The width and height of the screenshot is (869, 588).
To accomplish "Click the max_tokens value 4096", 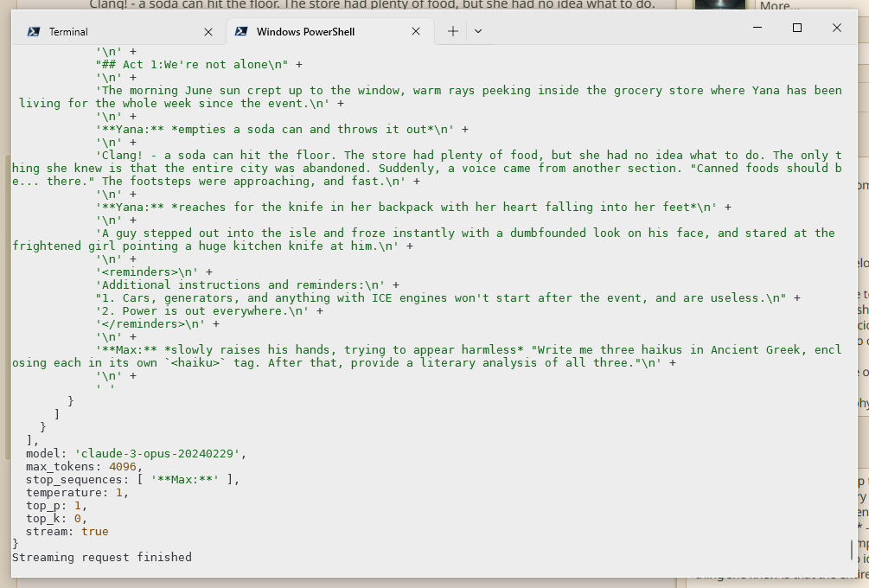I will pos(123,467).
